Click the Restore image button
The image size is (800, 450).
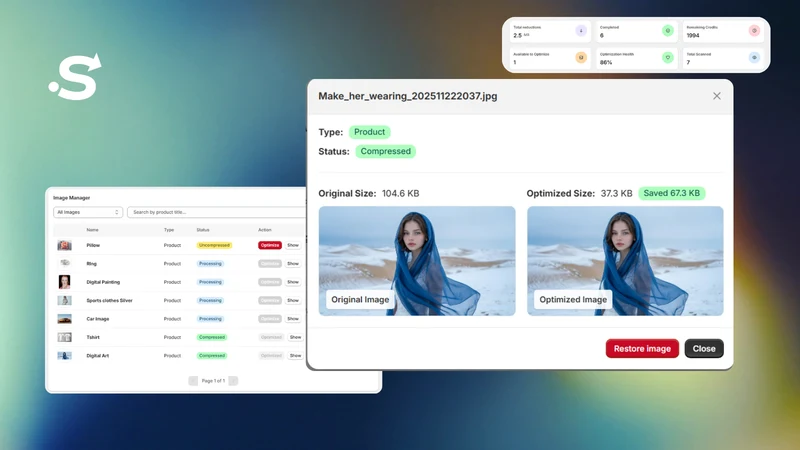[x=642, y=348]
